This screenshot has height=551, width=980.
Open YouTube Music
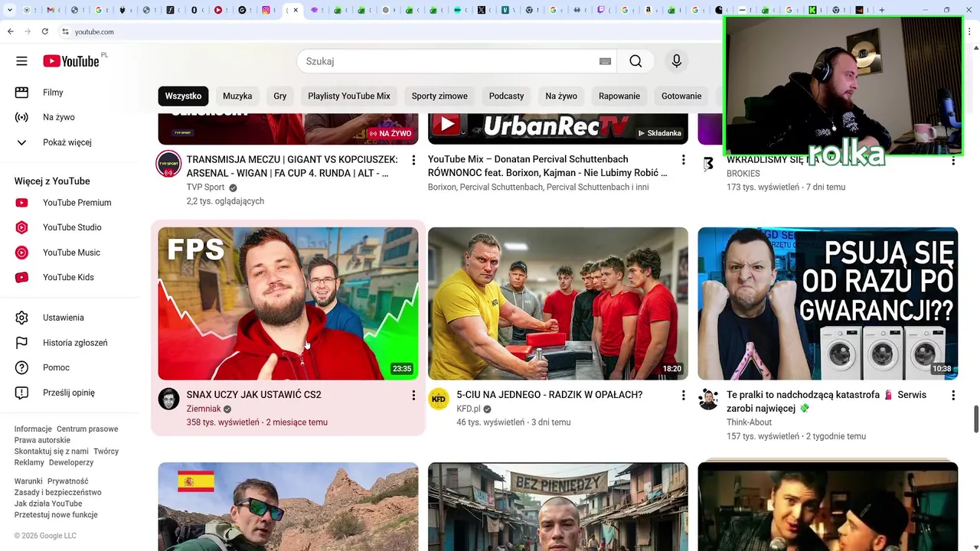70,253
